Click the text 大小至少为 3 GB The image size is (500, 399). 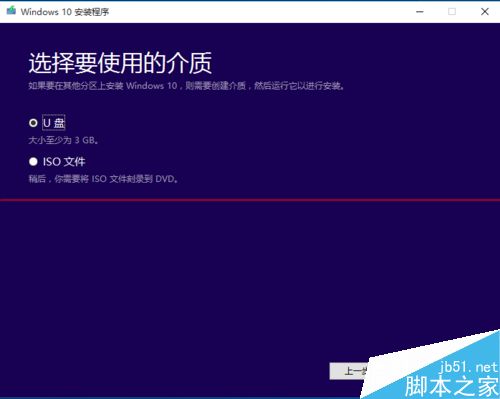(63, 140)
